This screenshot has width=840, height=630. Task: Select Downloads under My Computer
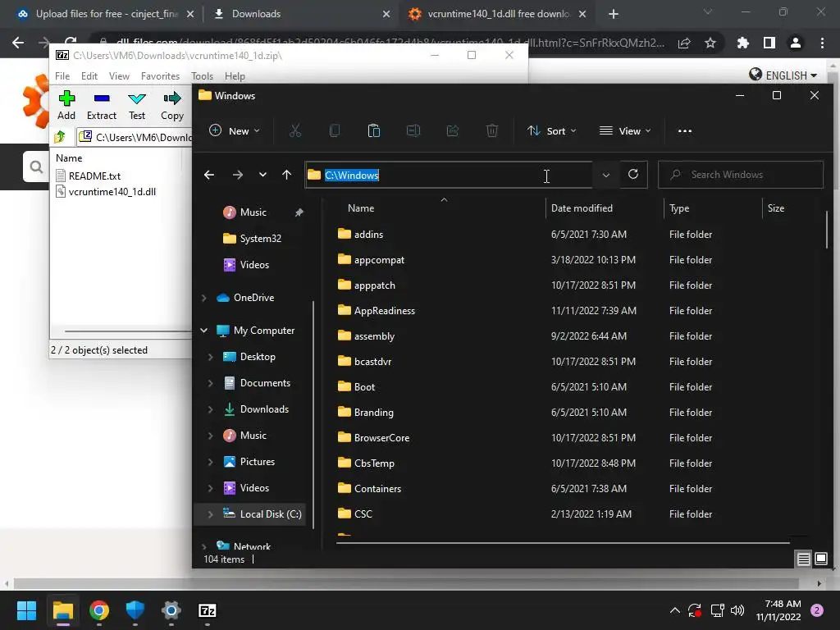point(264,409)
